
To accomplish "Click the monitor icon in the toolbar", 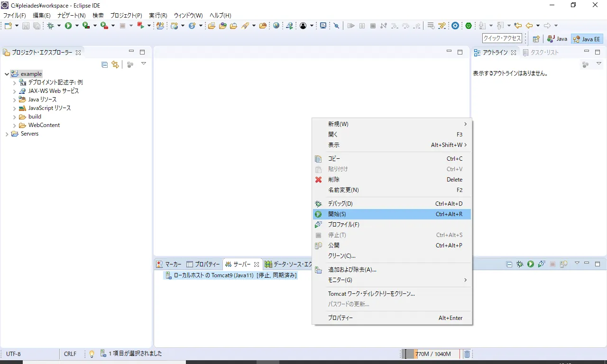I will [x=323, y=26].
